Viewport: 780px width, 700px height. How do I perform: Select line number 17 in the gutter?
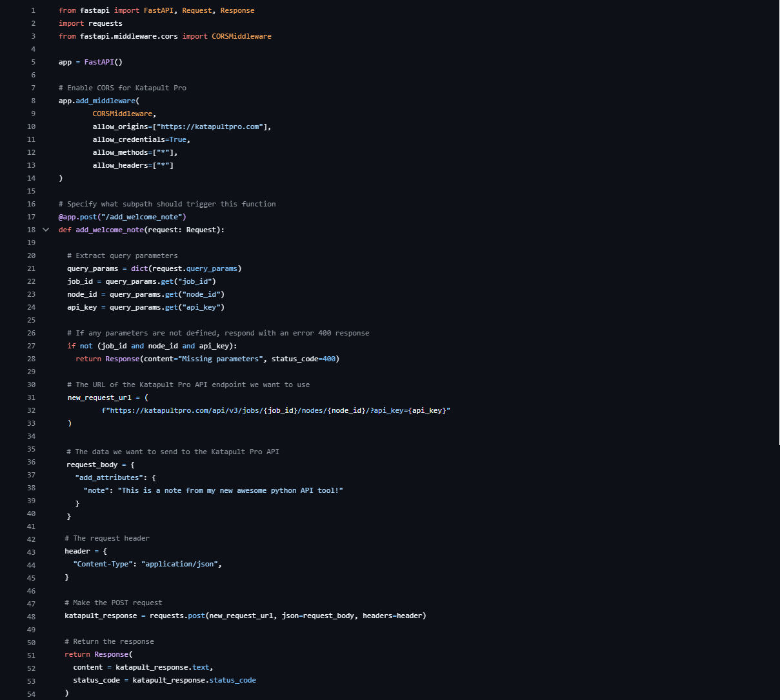click(x=32, y=217)
